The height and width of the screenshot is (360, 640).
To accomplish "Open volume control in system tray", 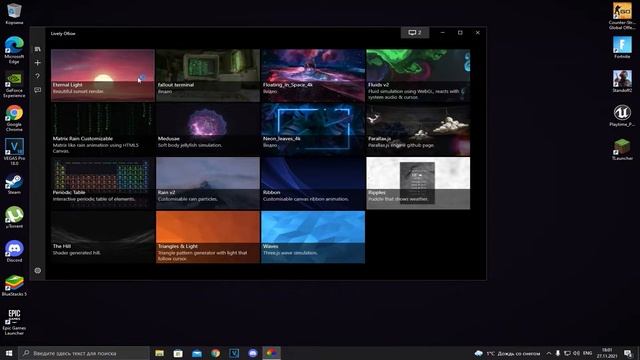I will [576, 353].
